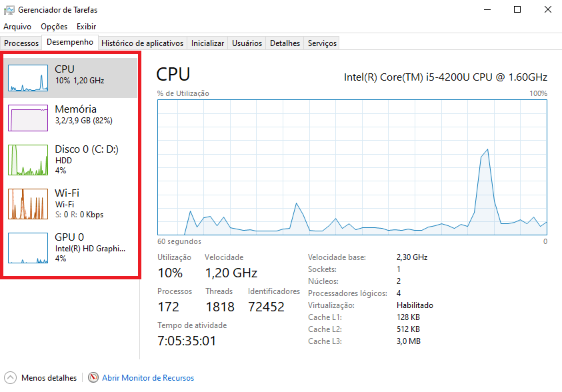Switch to the Detalhes tab
This screenshot has width=562, height=392.
tap(285, 43)
